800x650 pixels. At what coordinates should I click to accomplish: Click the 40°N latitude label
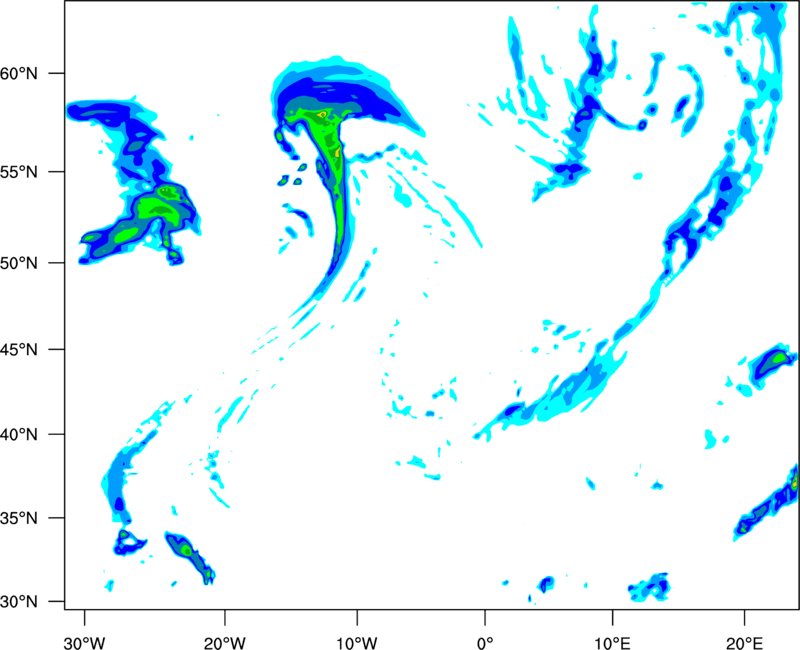point(19,435)
